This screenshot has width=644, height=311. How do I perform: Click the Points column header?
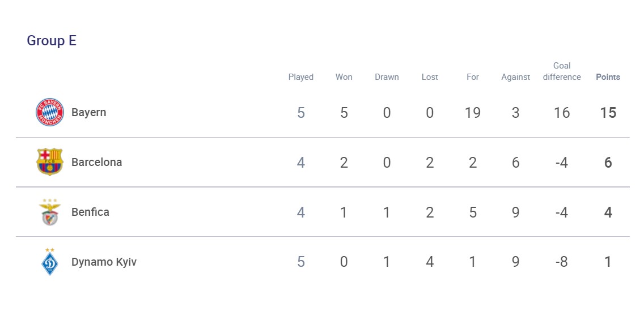point(608,77)
